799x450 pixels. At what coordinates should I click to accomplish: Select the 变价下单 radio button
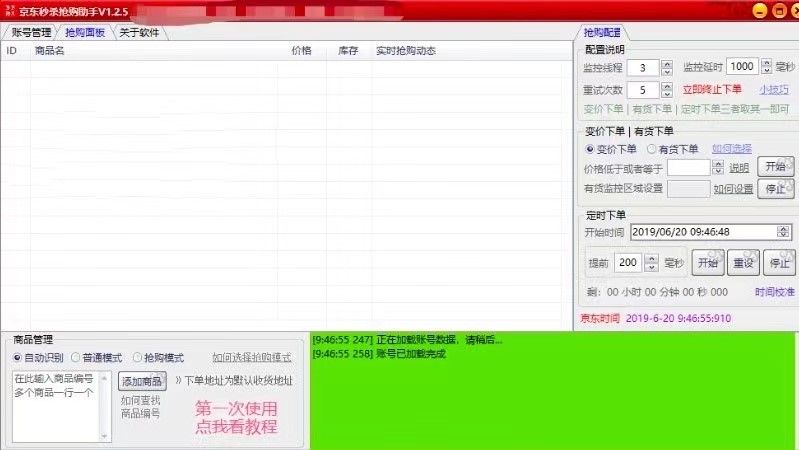pyautogui.click(x=590, y=149)
